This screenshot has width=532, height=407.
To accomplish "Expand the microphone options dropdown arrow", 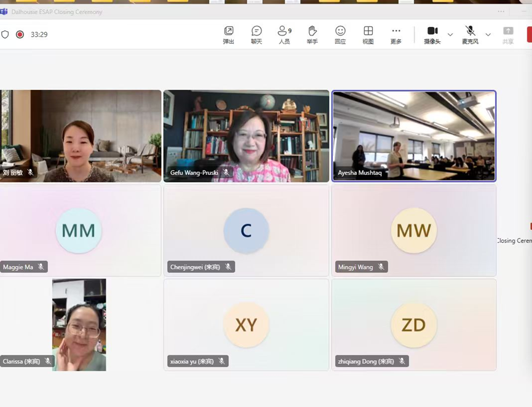I will 488,34.
